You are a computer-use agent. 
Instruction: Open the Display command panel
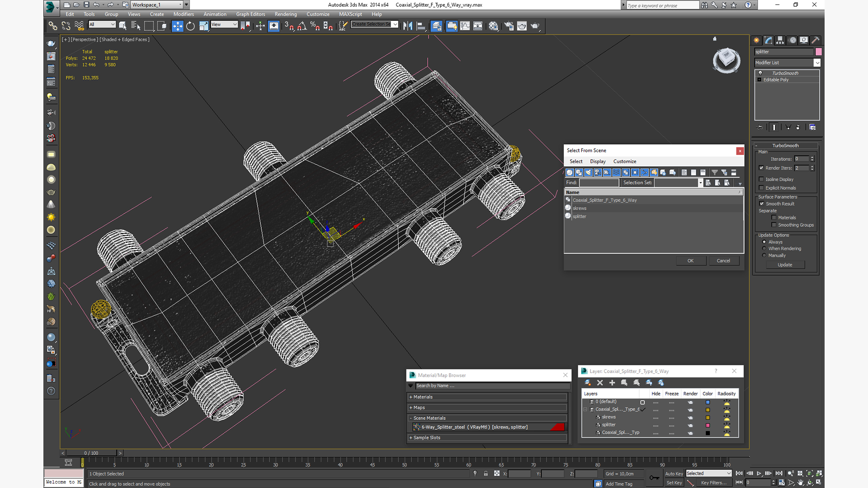(x=804, y=40)
